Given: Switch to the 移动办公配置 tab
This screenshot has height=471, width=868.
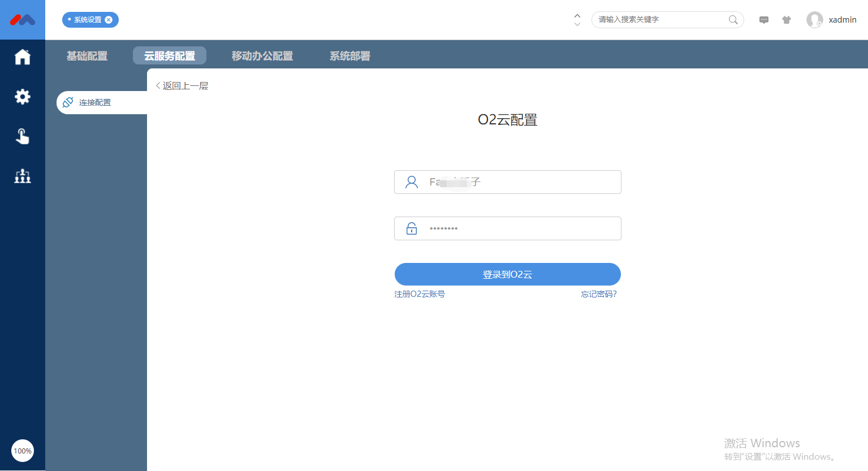Looking at the screenshot, I should [x=262, y=55].
